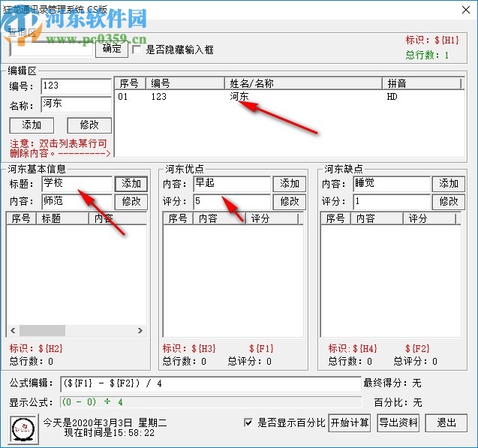
Task: Click the query input field
Action: (51, 49)
